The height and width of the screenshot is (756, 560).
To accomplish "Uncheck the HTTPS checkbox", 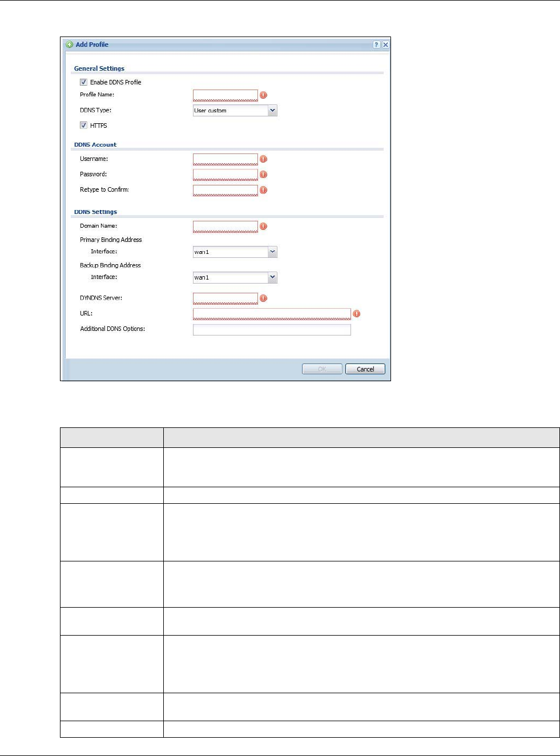I will [83, 126].
